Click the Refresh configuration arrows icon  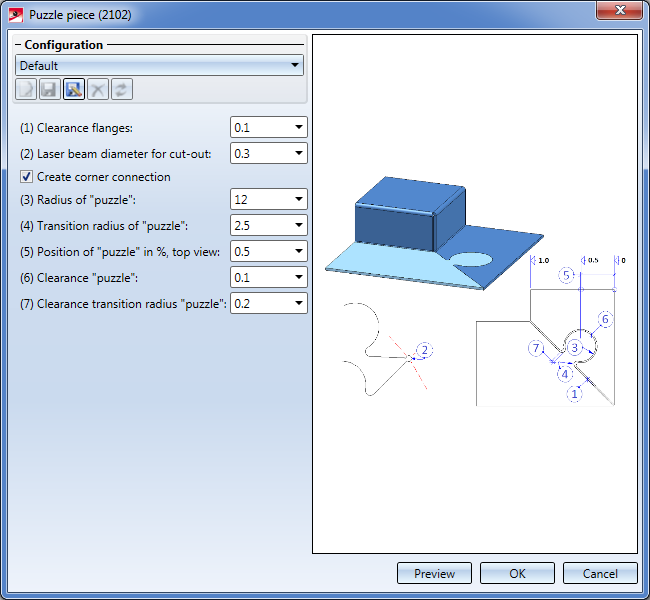tap(122, 89)
